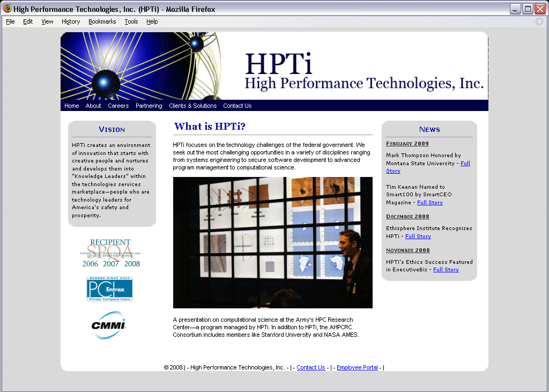Open the File menu

[10, 21]
